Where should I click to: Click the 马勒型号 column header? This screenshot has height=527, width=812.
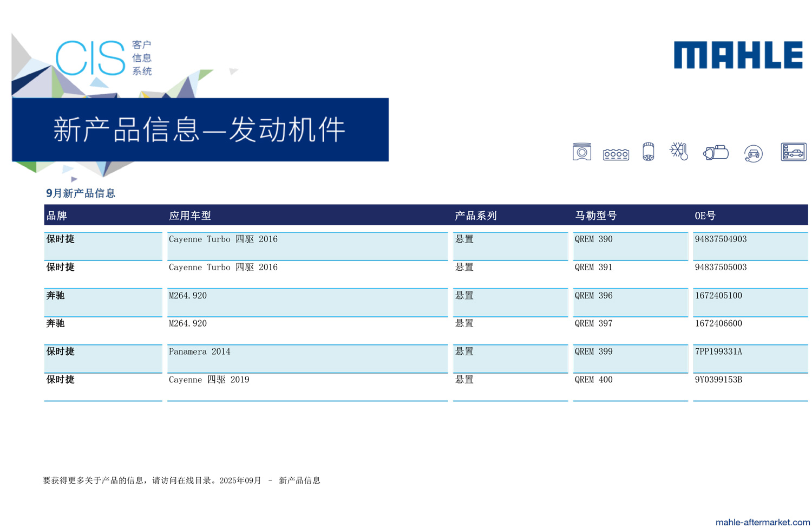[x=595, y=216]
